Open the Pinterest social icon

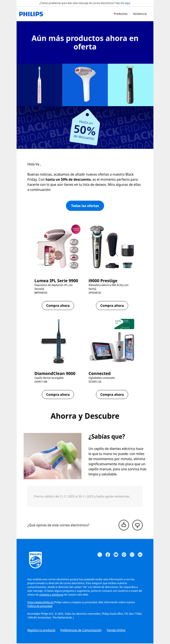point(124,555)
